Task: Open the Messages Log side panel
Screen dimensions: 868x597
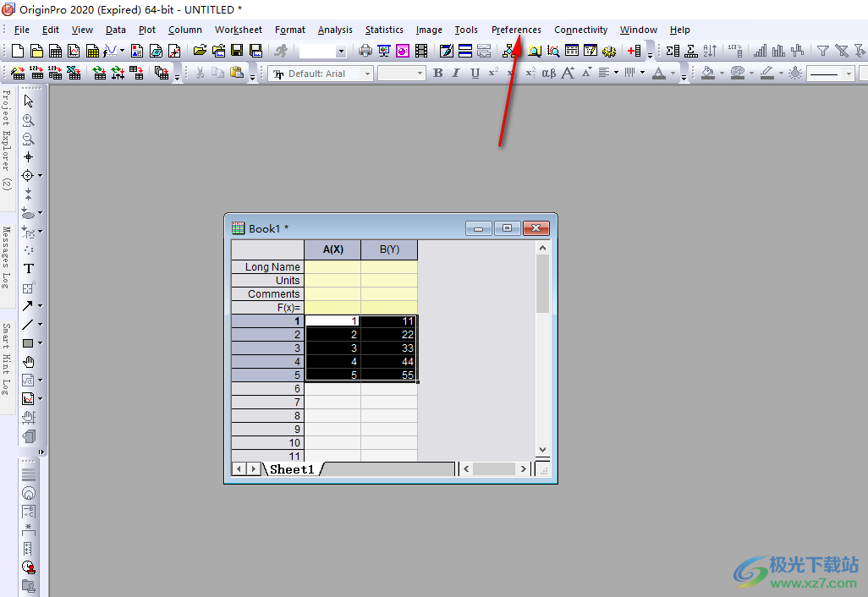Action: pyautogui.click(x=7, y=257)
